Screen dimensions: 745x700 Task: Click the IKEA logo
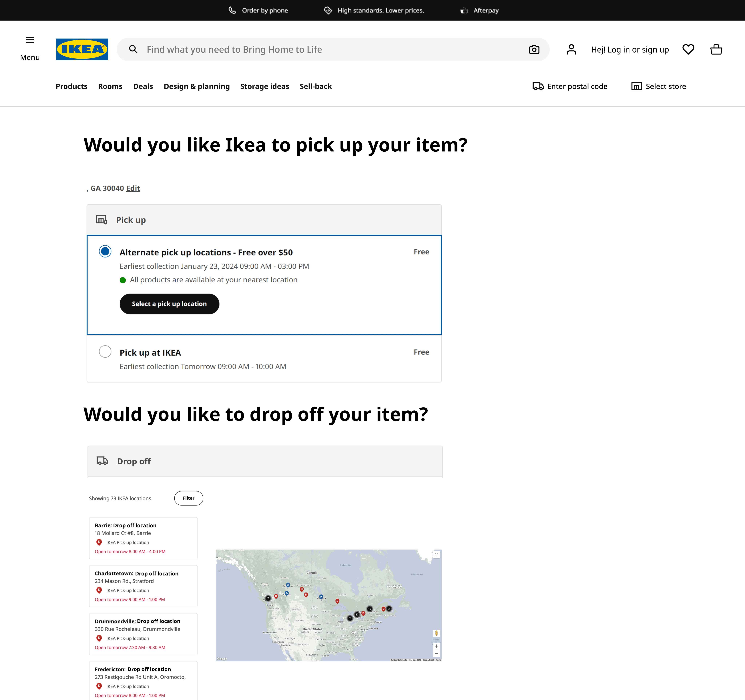82,49
